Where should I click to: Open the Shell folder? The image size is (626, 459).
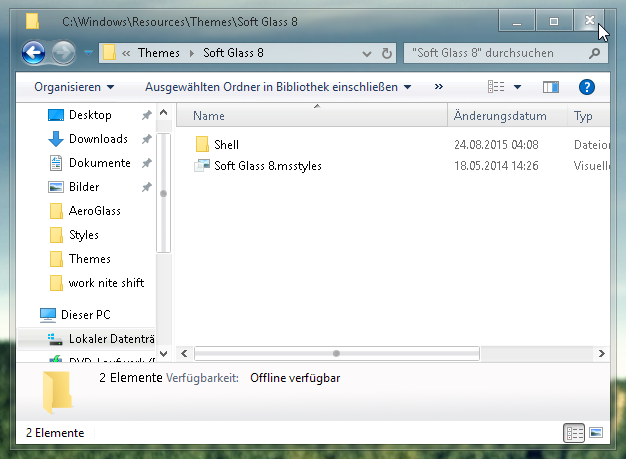pos(226,145)
